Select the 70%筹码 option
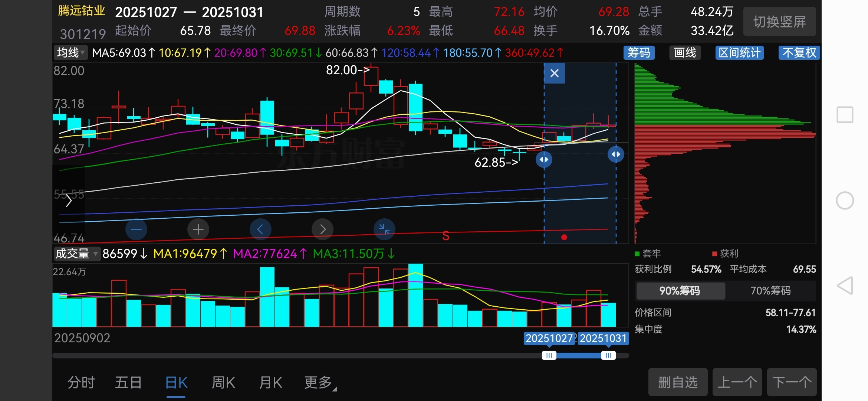The height and width of the screenshot is (401, 868). [x=770, y=291]
